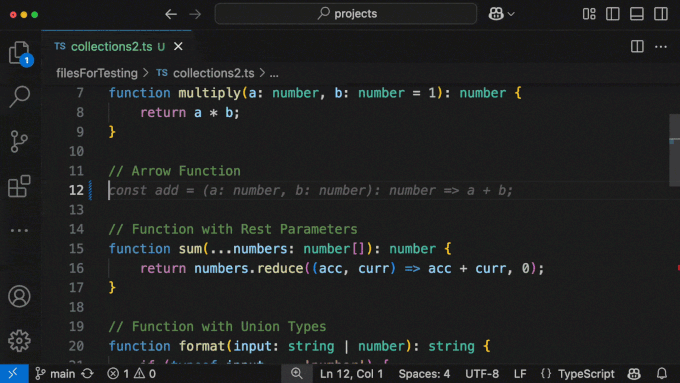Synchronize changes icon in status bar
This screenshot has width=680, height=383.
[x=88, y=373]
